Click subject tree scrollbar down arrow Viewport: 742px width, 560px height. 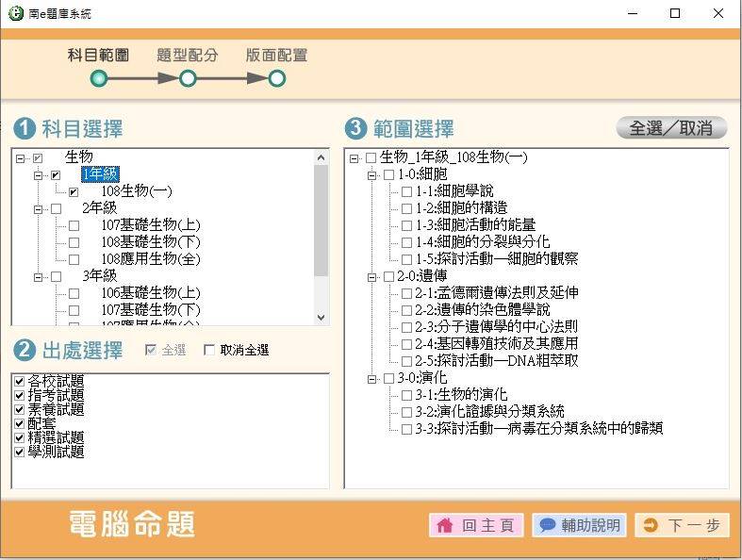click(321, 317)
